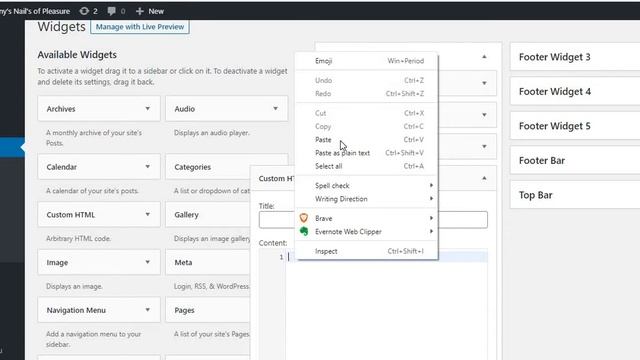Select the Copy menu entry

point(366,127)
